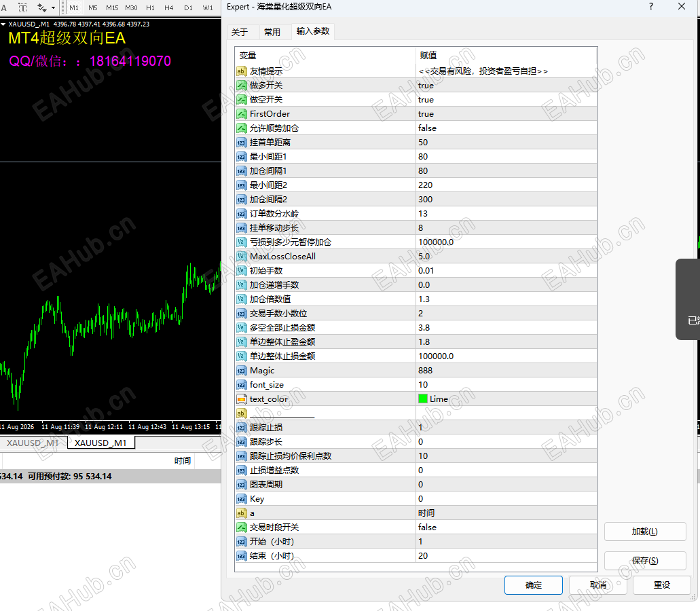This screenshot has width=700, height=611.
Task: Select the text label tool icon
Action: [x=23, y=7]
